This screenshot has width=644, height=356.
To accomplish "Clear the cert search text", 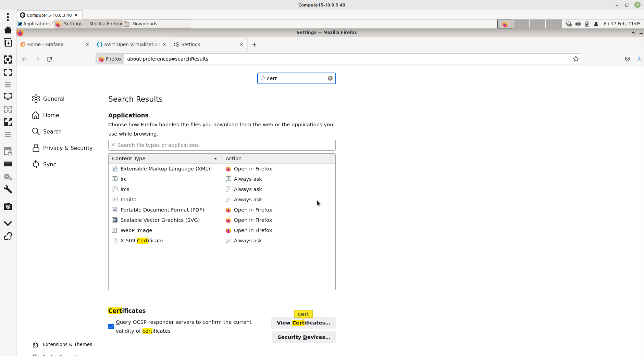I will click(x=330, y=78).
